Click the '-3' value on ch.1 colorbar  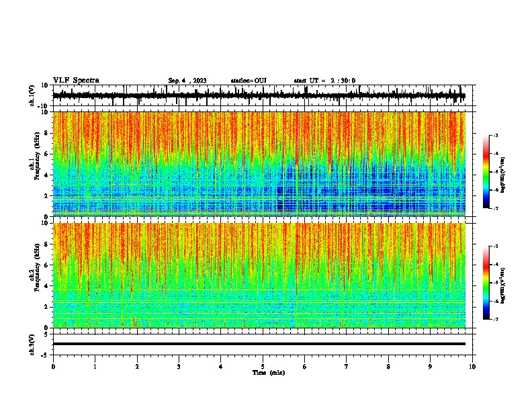click(495, 135)
